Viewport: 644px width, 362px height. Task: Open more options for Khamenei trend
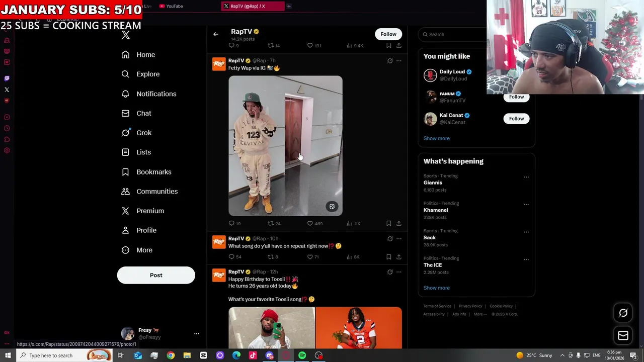526,205
